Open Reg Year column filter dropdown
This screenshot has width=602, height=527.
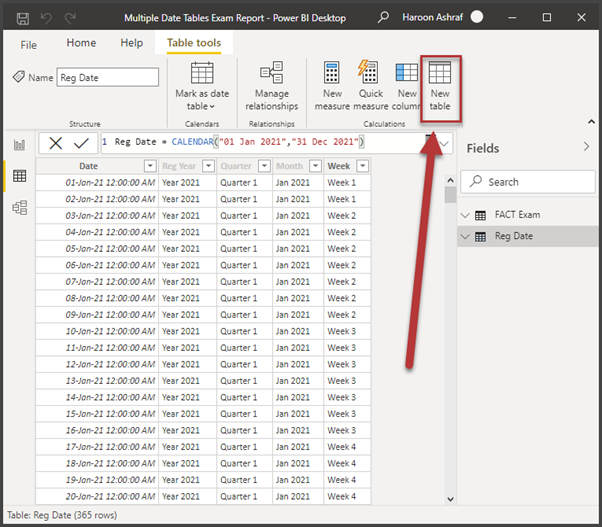(x=208, y=166)
